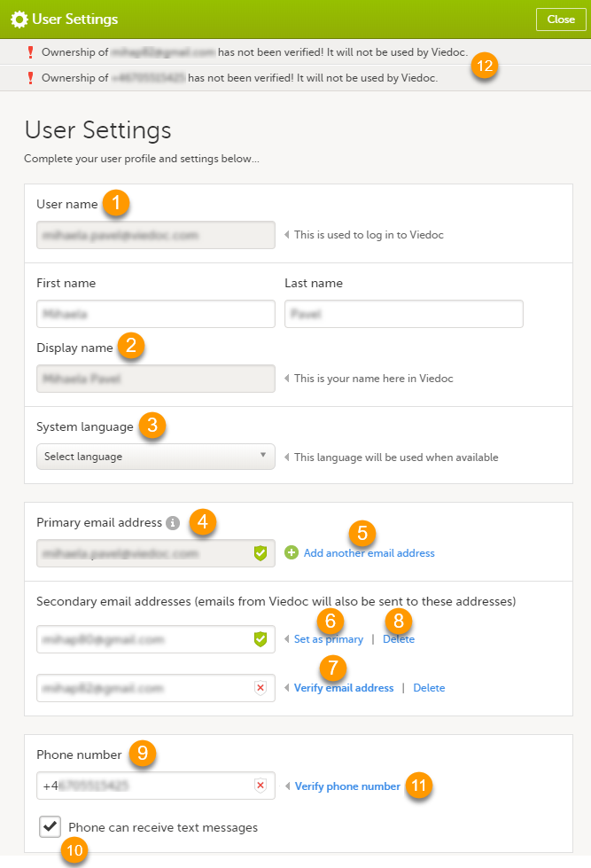Click the green verified shield on primary email
Screen dimensions: 591x868
(x=261, y=553)
